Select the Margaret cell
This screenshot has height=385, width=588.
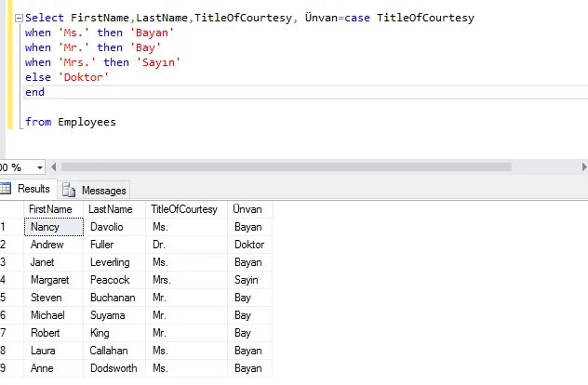(54, 280)
